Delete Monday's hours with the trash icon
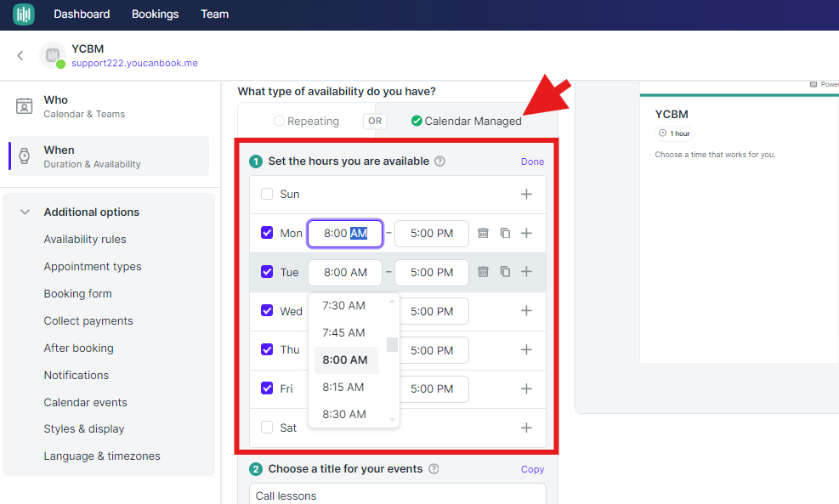 [x=483, y=233]
